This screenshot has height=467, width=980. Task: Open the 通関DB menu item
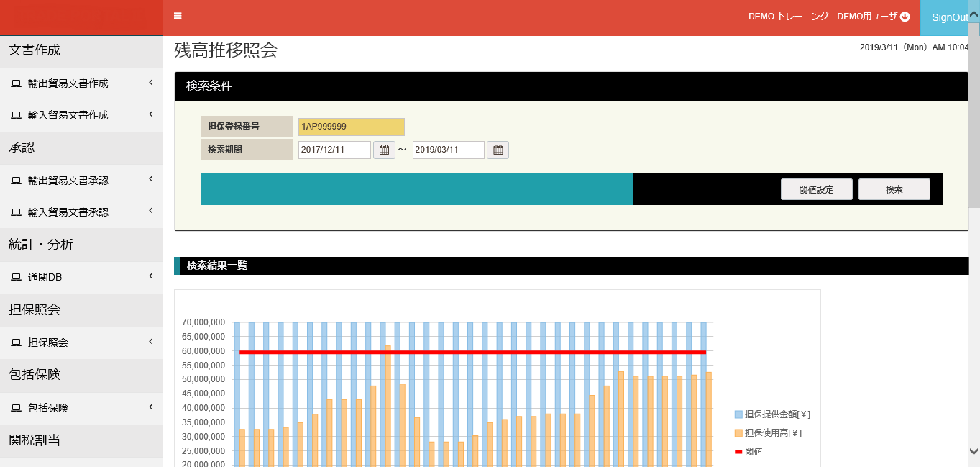[x=45, y=277]
